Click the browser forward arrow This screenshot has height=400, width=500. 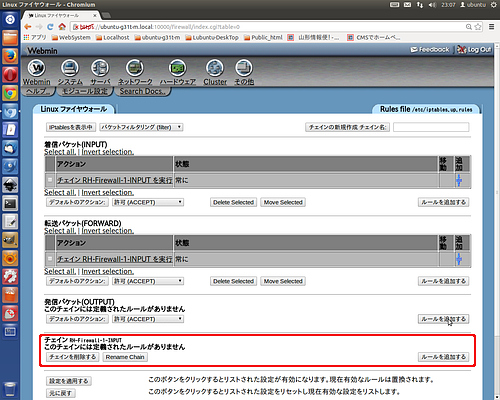pos(39,27)
